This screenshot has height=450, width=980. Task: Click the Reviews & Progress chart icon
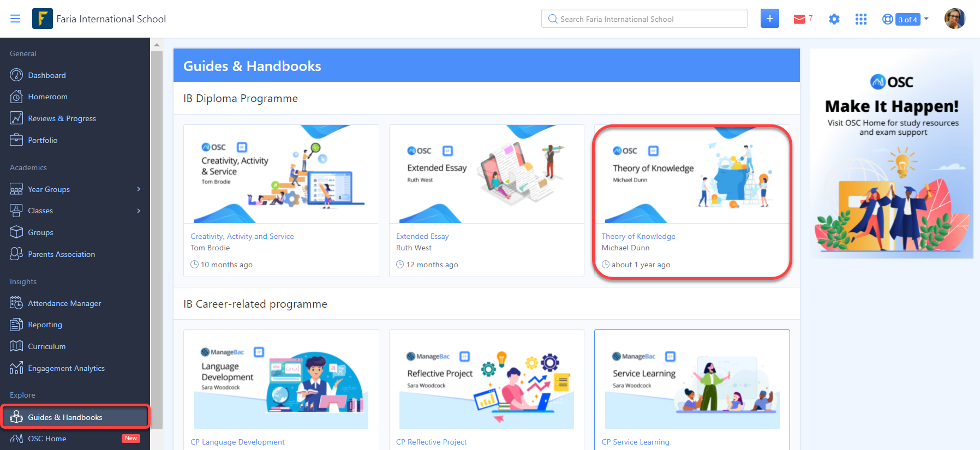click(x=16, y=118)
